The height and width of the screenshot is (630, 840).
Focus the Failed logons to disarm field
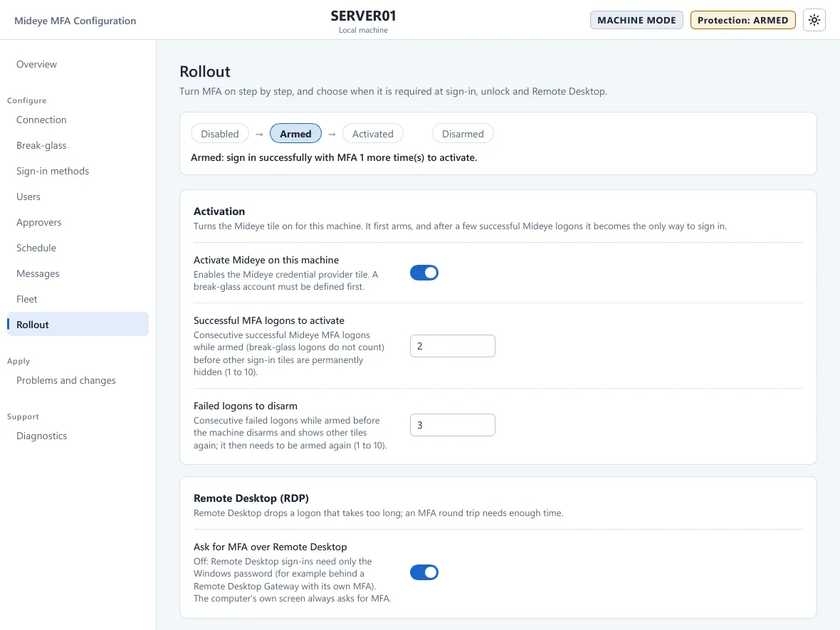(x=452, y=426)
